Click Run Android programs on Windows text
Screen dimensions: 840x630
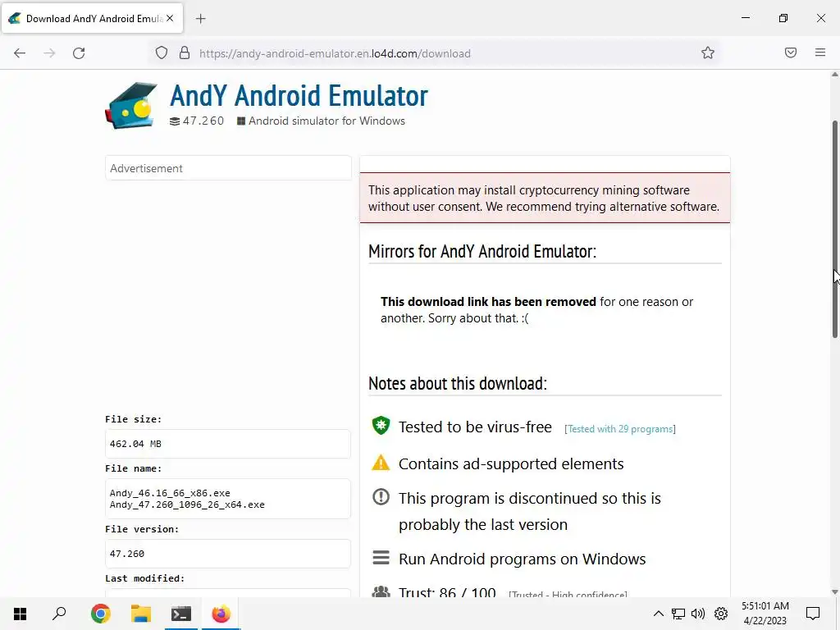(523, 559)
